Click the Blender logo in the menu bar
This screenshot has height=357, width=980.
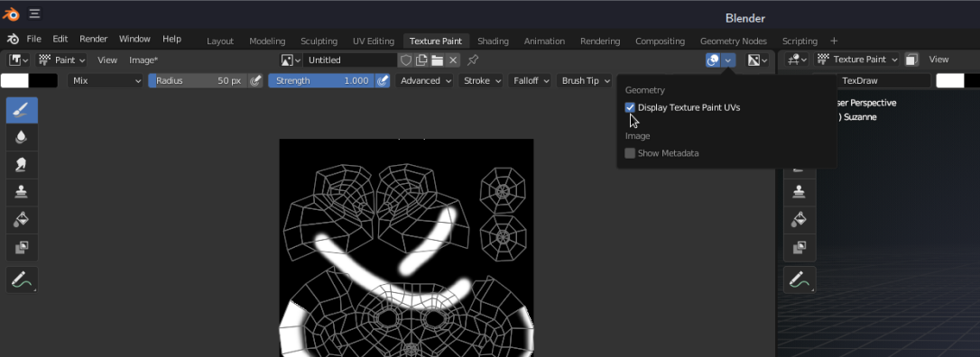point(14,39)
